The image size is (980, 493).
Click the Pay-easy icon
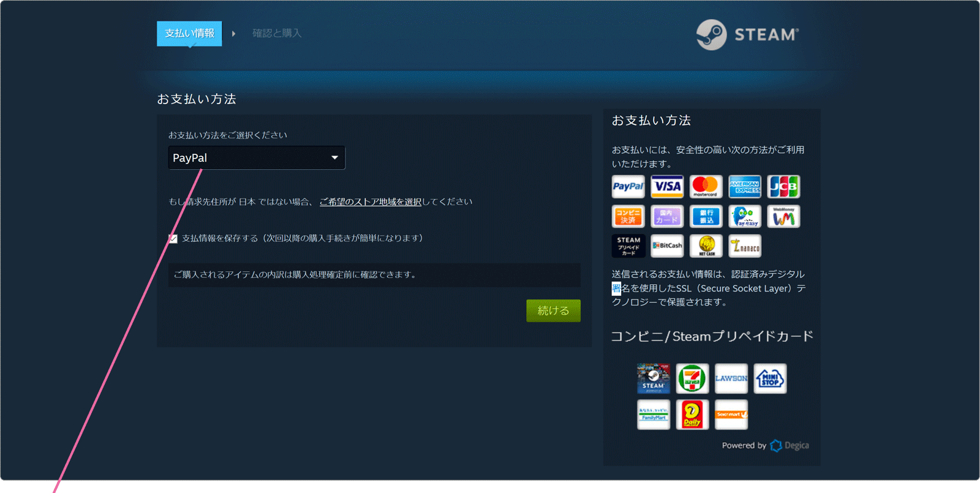pos(745,216)
